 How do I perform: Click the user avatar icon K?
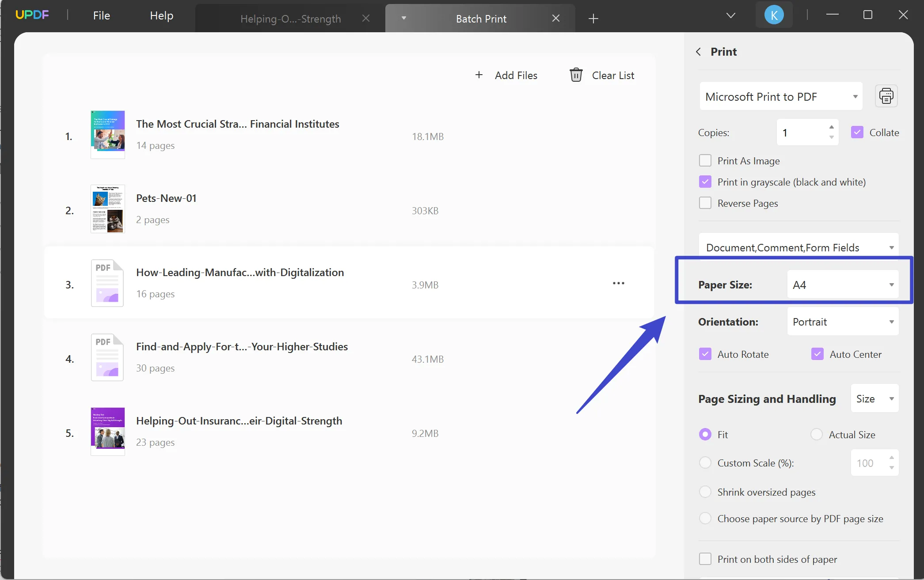point(774,15)
